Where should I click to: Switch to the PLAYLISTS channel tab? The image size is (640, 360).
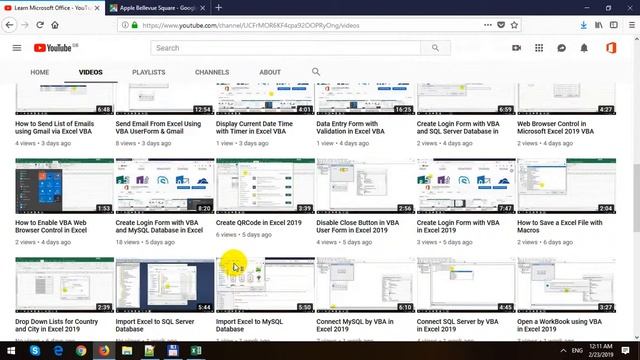click(x=149, y=72)
